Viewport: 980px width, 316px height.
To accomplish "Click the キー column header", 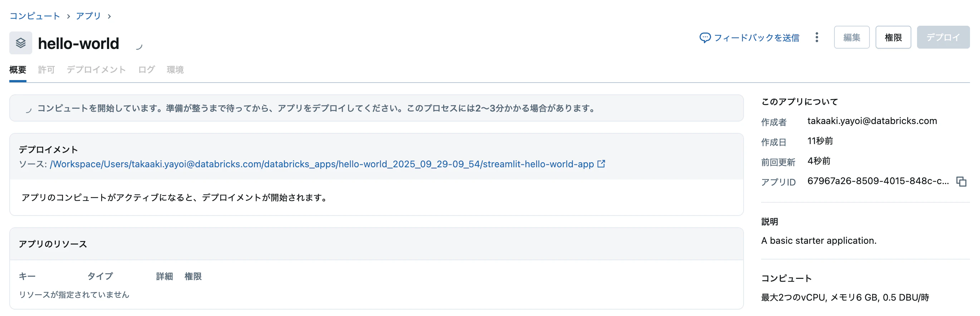I will pos(28,276).
